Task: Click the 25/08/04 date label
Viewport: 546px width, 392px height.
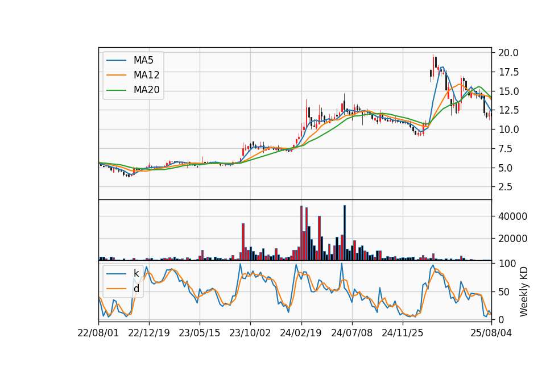Action: 491,333
